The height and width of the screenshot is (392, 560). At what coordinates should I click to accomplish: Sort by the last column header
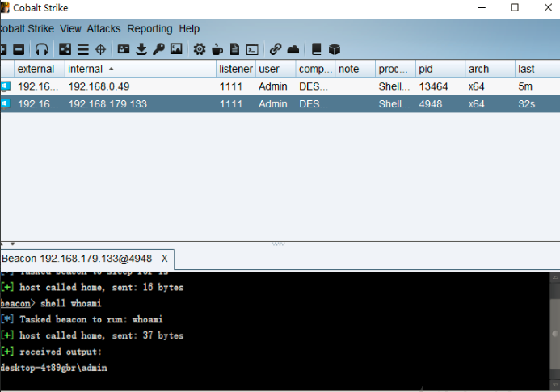[537, 69]
